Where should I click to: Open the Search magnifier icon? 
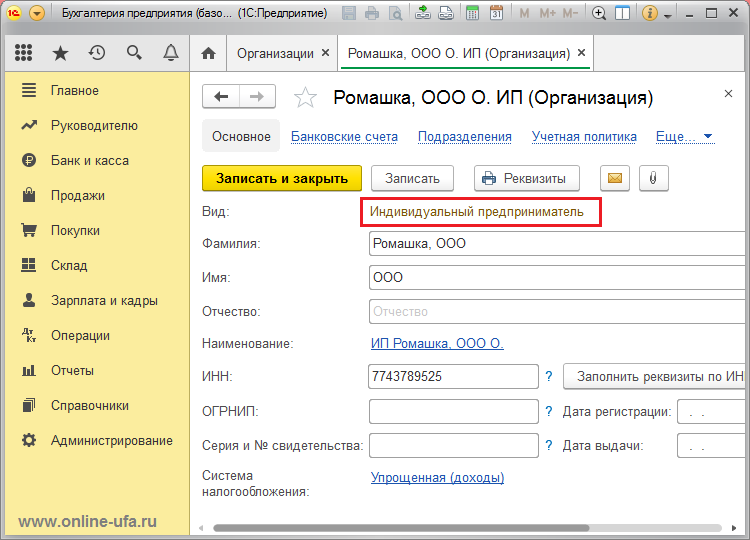[x=134, y=53]
